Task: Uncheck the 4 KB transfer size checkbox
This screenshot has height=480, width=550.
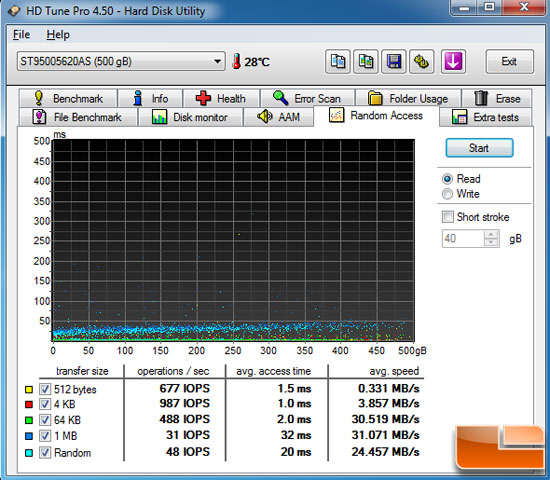Action: pos(45,404)
